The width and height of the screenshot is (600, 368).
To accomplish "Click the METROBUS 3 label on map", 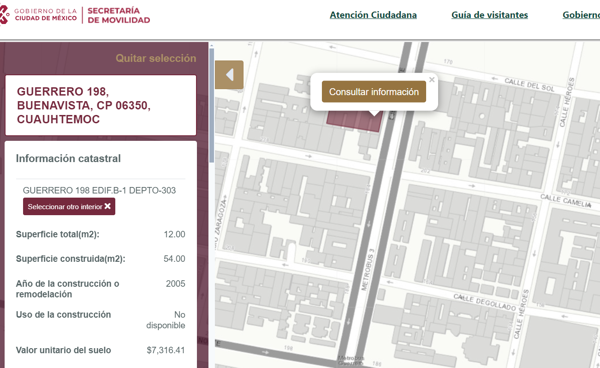I will click(367, 270).
